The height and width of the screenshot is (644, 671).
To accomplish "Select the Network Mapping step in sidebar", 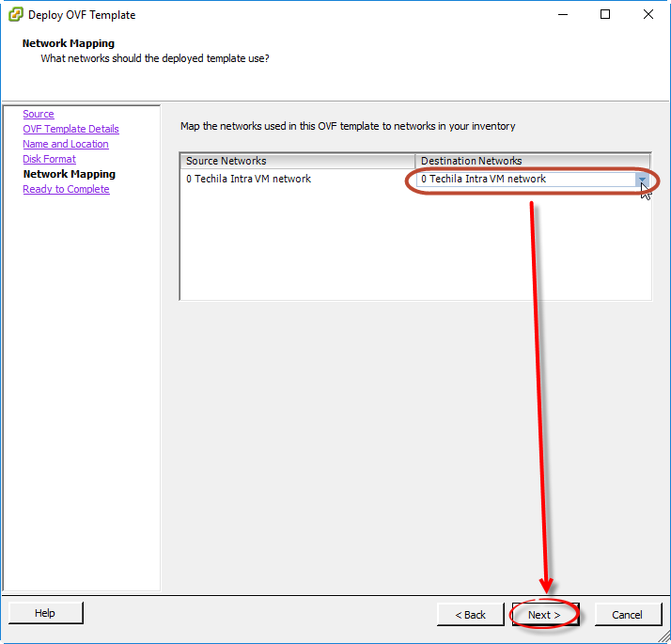I will tap(70, 174).
